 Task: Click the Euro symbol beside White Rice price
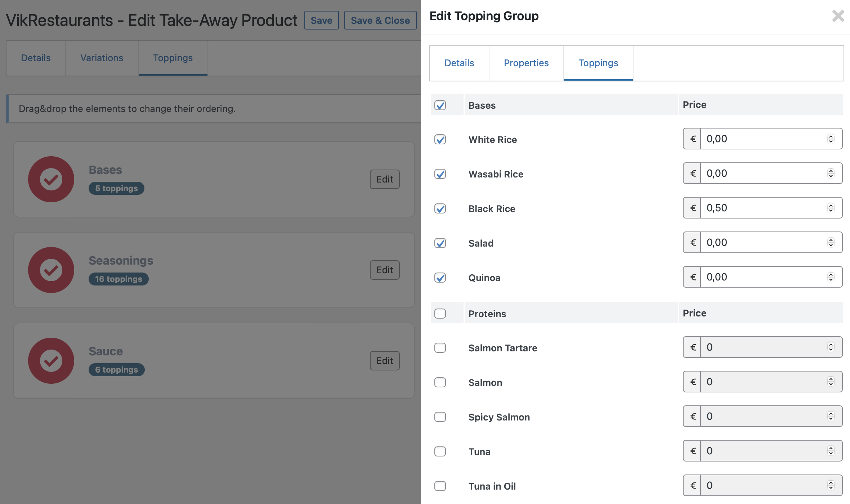692,139
